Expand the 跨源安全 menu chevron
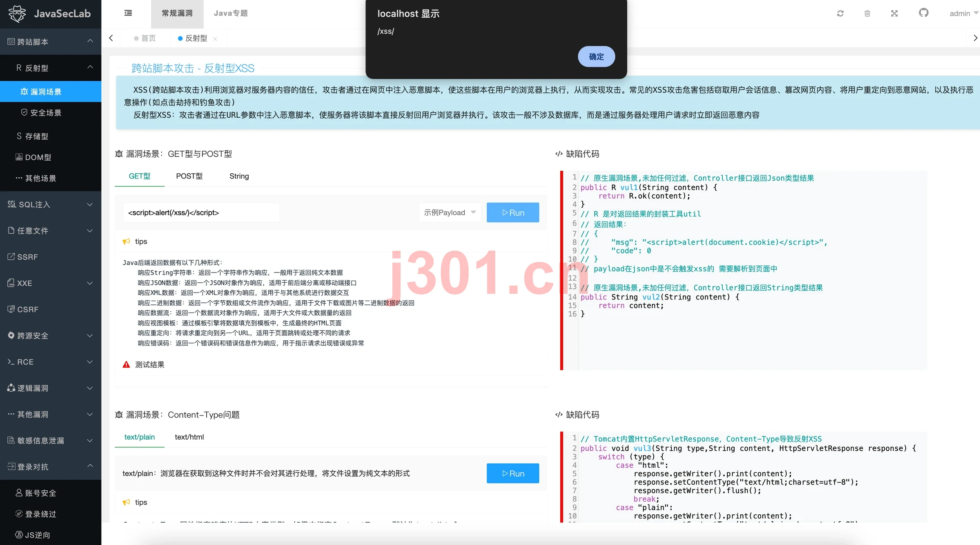The height and width of the screenshot is (545, 980). pos(90,336)
